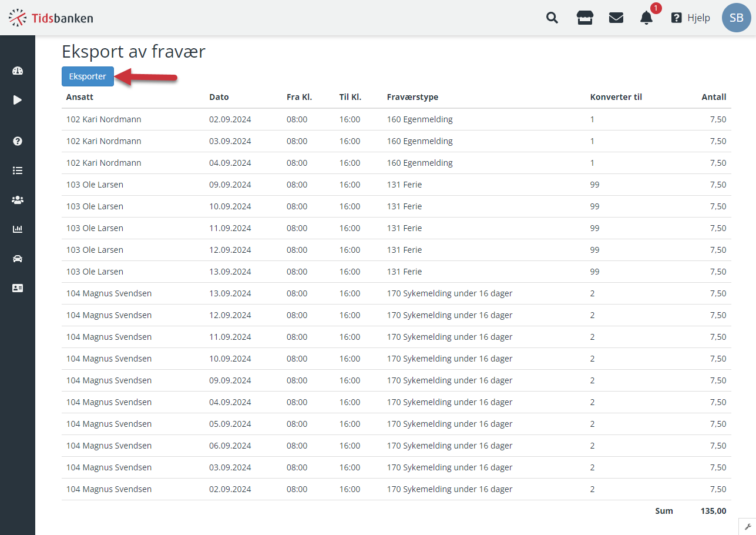Click date 06.09.2024 for Magnus Svendsen
The width and height of the screenshot is (756, 535).
[x=230, y=446]
